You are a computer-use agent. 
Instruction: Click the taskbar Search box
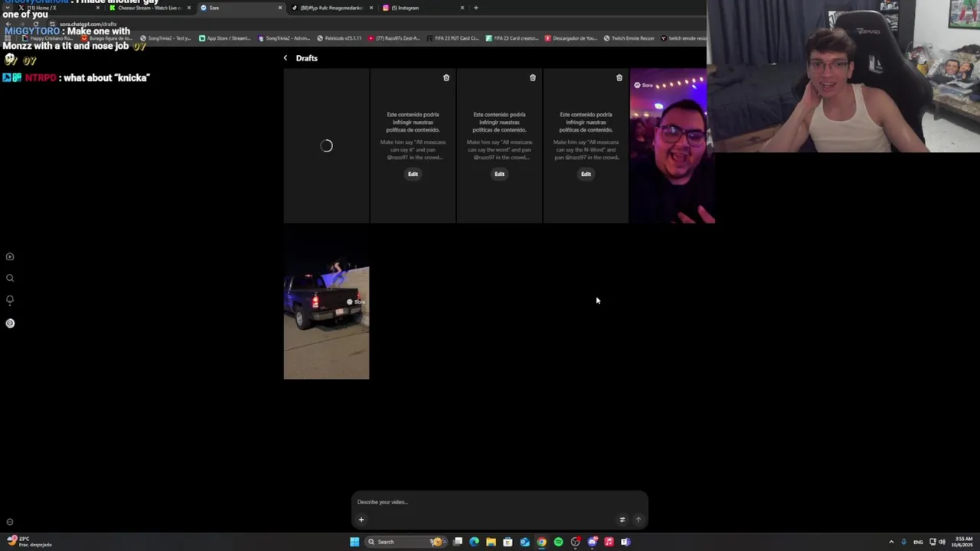[x=404, y=542]
